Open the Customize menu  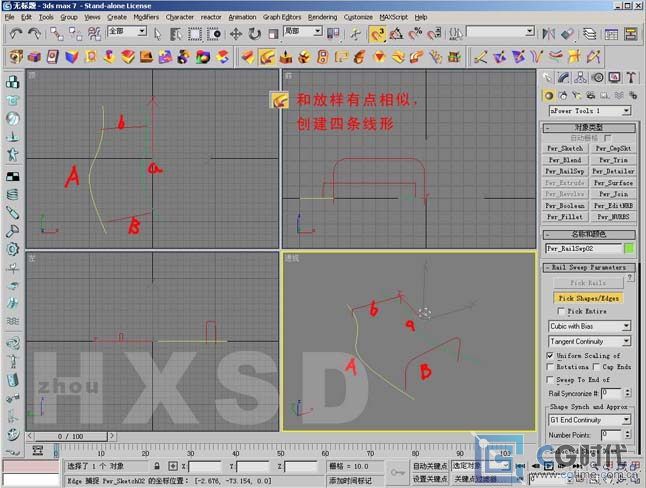358,17
